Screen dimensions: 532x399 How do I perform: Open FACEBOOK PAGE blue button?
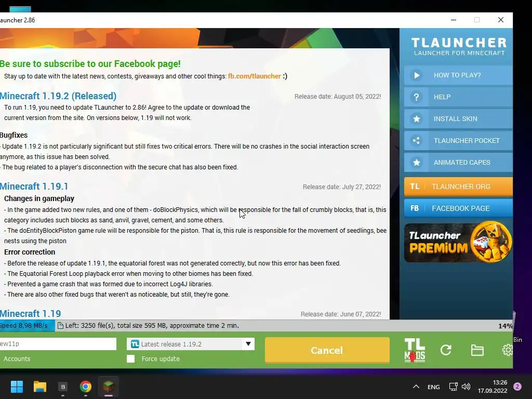click(458, 208)
